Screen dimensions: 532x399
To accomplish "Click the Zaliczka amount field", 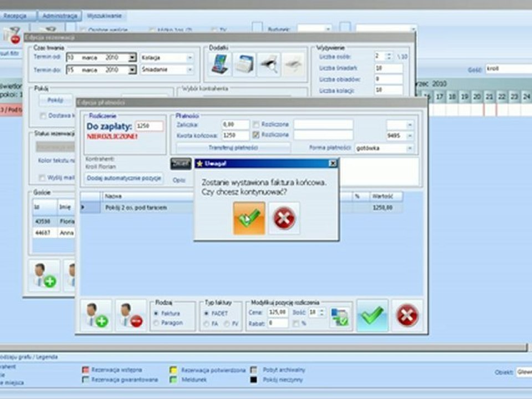I will [235, 125].
